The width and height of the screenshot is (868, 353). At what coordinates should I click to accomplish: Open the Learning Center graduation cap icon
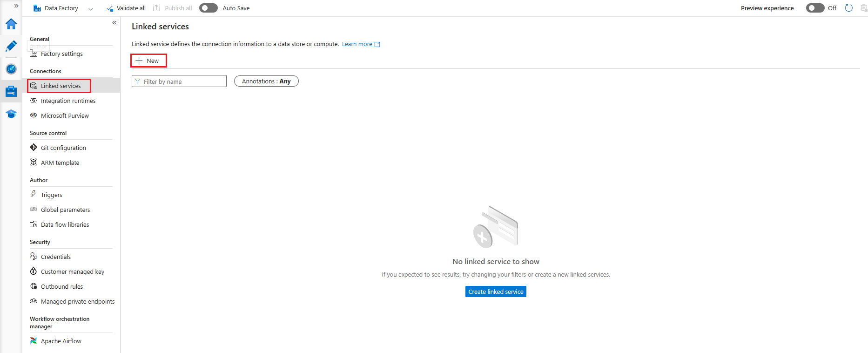click(x=11, y=114)
